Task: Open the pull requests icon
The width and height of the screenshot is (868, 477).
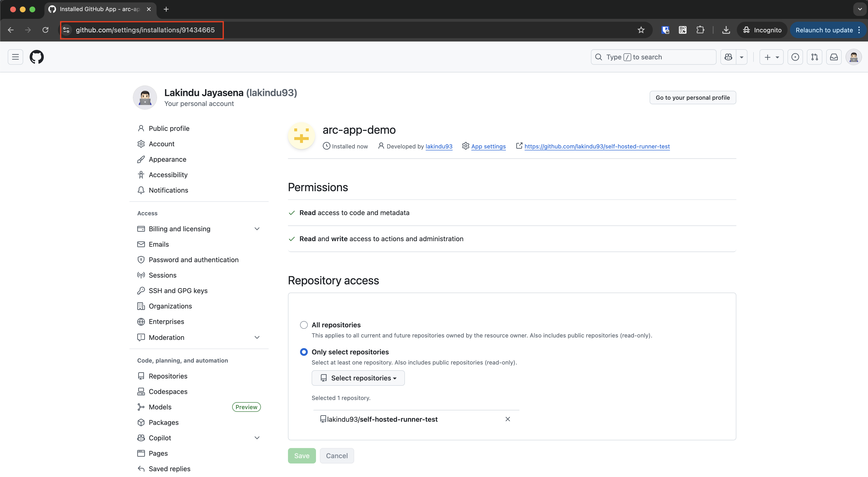Action: (815, 57)
